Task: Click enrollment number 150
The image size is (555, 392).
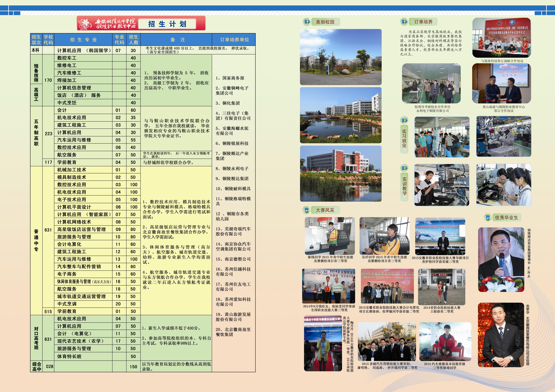Action: click(133, 367)
